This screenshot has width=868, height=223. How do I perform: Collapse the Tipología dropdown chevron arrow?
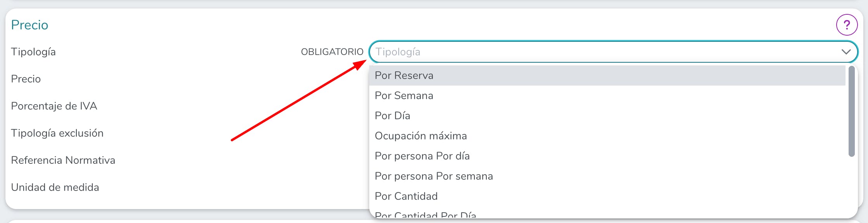(x=846, y=52)
